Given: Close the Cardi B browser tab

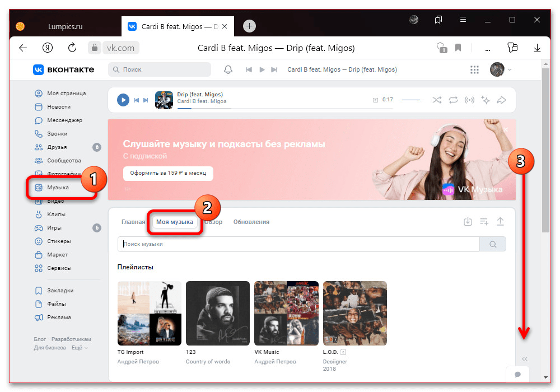Looking at the screenshot, I should (225, 26).
